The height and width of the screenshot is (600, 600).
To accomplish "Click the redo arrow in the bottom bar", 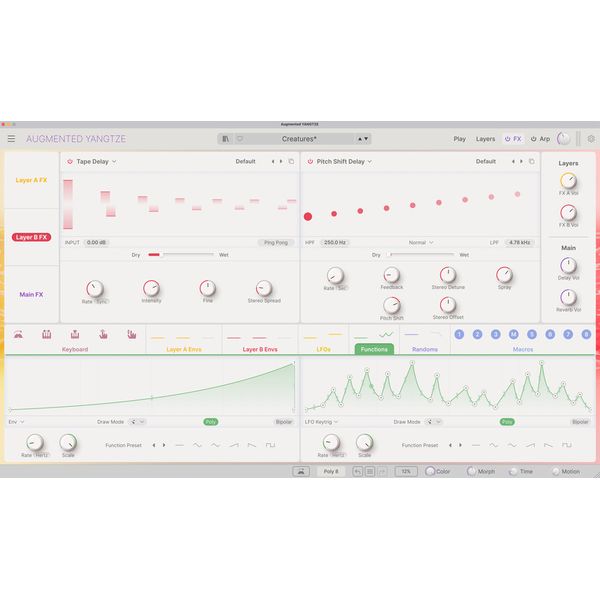I will point(382,472).
